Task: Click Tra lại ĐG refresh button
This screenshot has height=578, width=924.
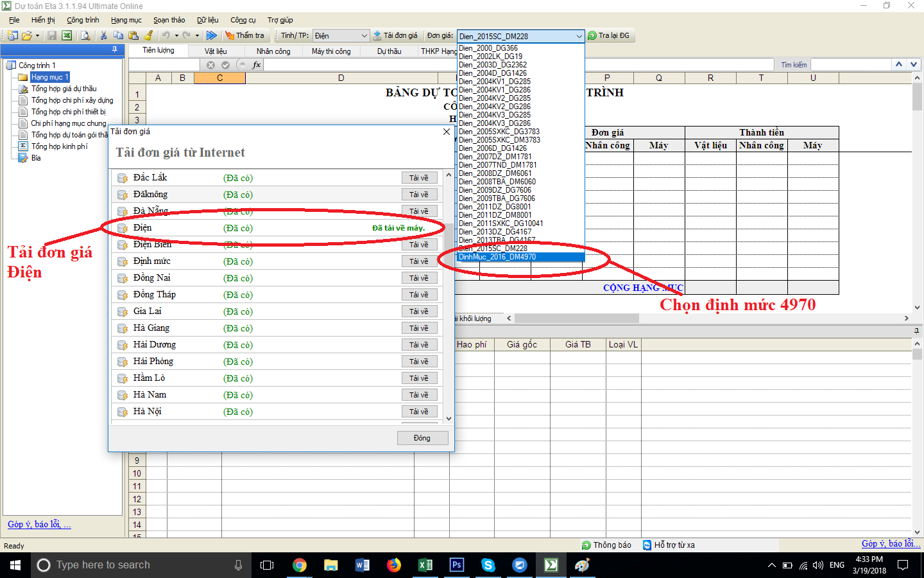Action: coord(608,36)
